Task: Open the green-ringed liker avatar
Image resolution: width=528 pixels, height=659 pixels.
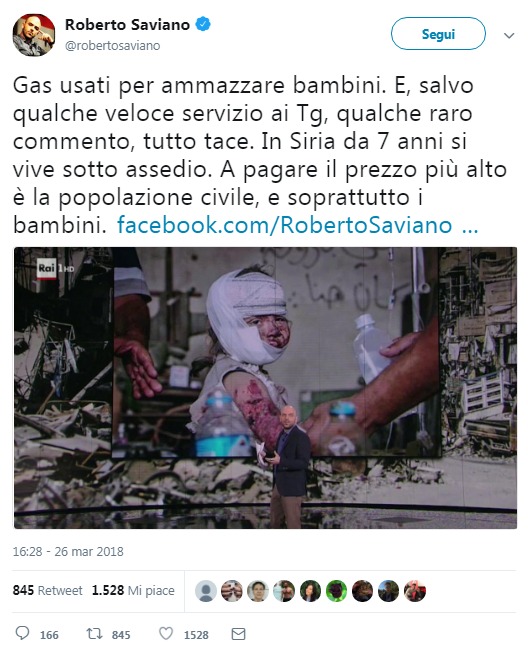Action: coord(336,590)
